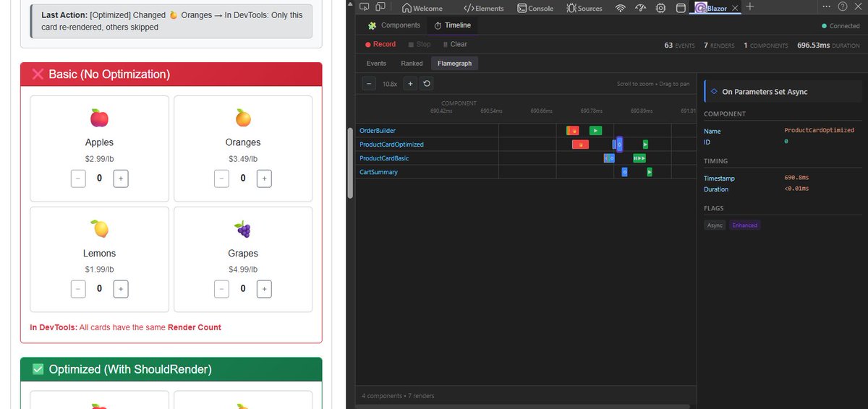The width and height of the screenshot is (868, 409).
Task: Decrease Oranges quantity with minus
Action: click(x=222, y=178)
